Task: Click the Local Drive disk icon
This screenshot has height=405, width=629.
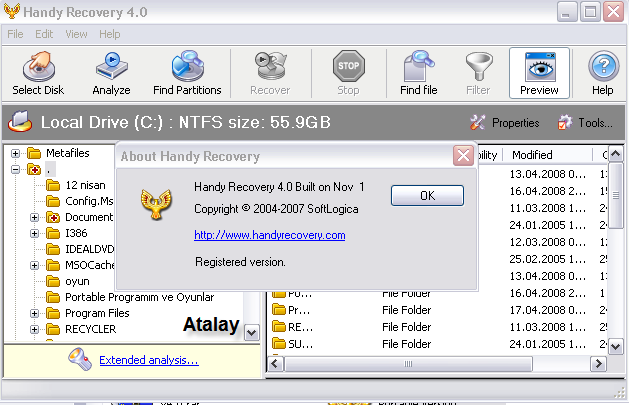Action: pos(20,122)
